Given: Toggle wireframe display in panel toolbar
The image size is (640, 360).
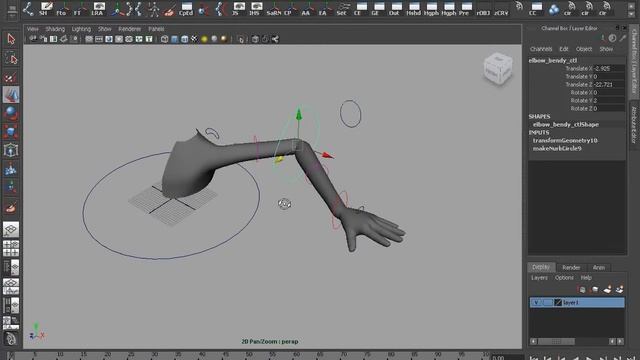Looking at the screenshot, I should tap(164, 39).
